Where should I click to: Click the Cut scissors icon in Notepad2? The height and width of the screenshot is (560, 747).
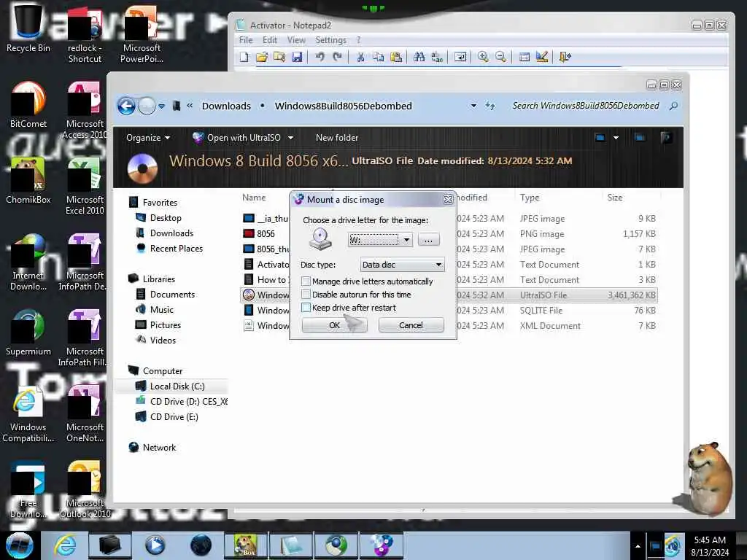click(x=360, y=57)
